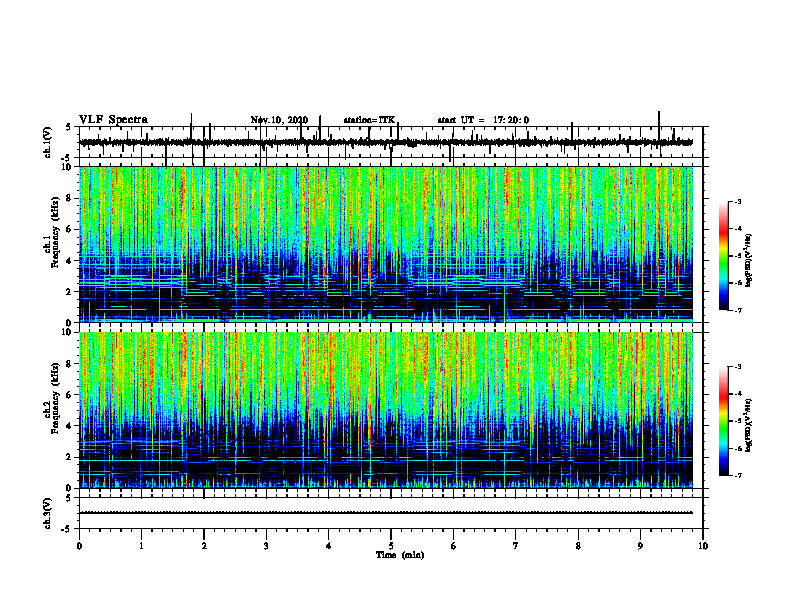
Task: Click the "ch.1(V)" waveform axis label
Action: 48,142
